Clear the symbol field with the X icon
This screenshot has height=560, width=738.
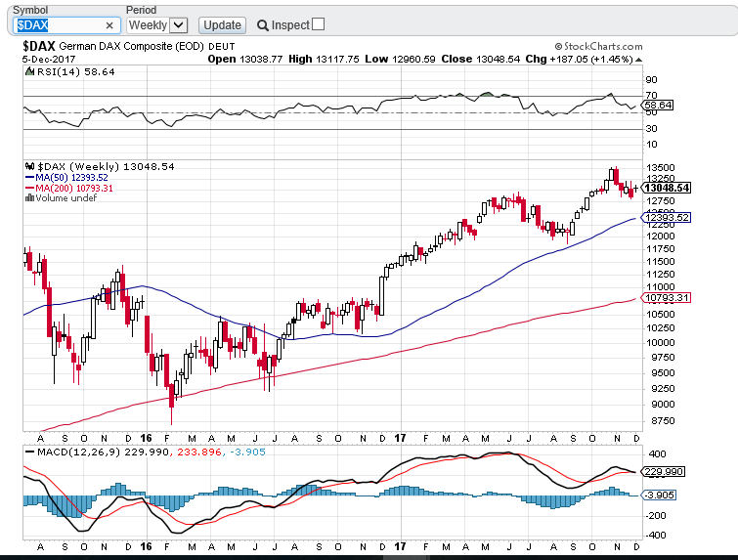(109, 25)
